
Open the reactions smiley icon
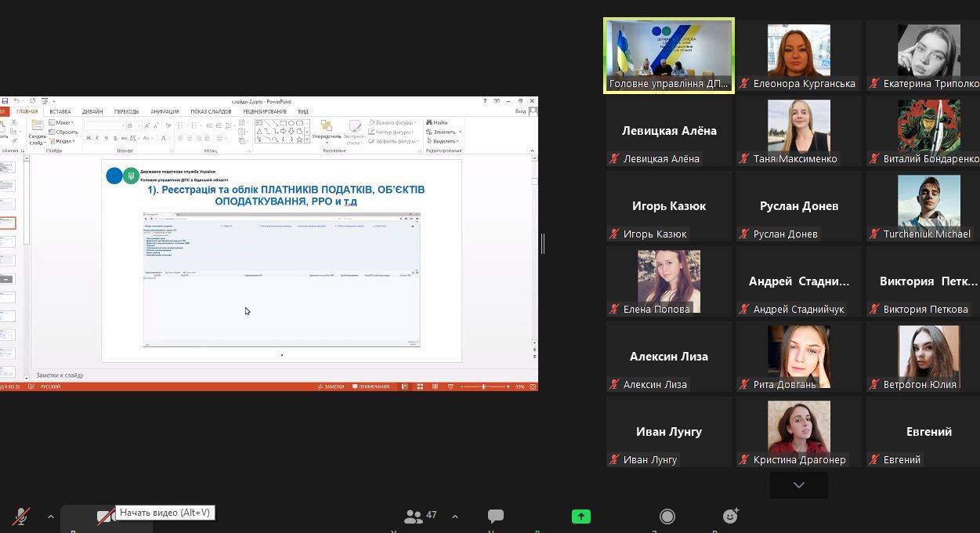coord(730,516)
